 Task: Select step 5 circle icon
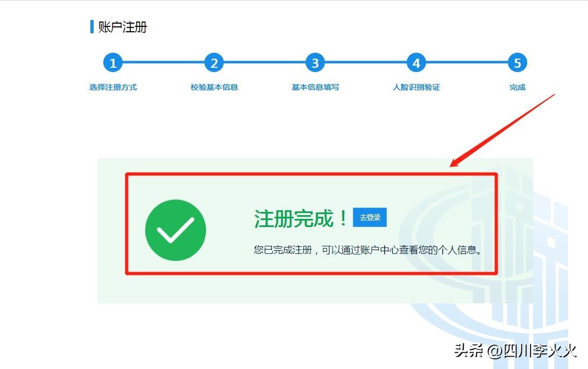(517, 62)
